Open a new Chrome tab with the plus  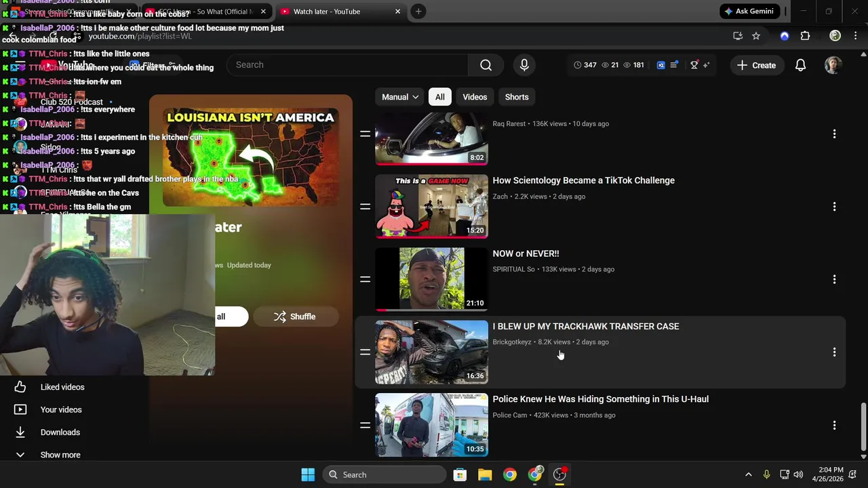point(418,12)
